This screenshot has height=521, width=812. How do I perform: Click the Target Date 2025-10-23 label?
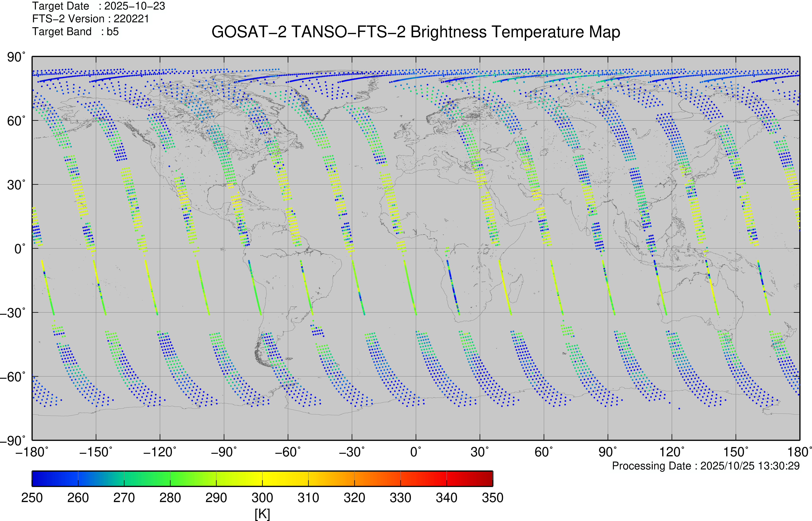(98, 6)
